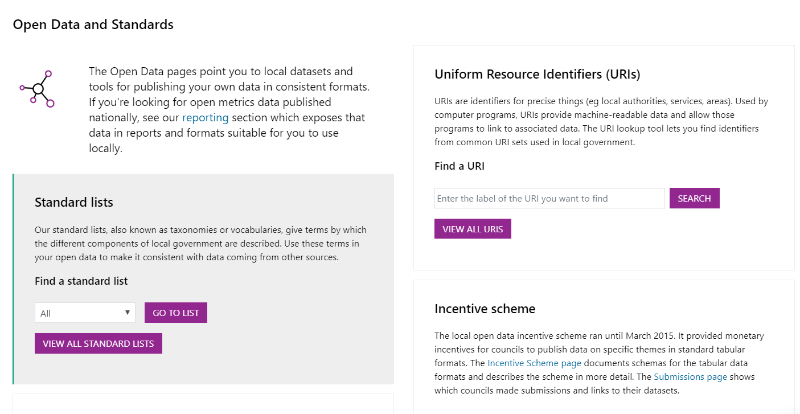Click the GO TO LIST button

[176, 313]
